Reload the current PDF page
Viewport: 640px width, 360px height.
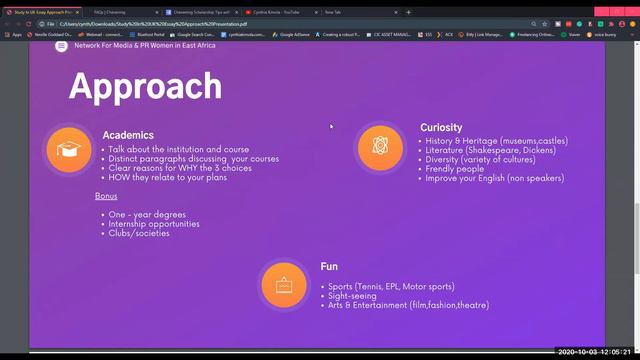(29, 24)
